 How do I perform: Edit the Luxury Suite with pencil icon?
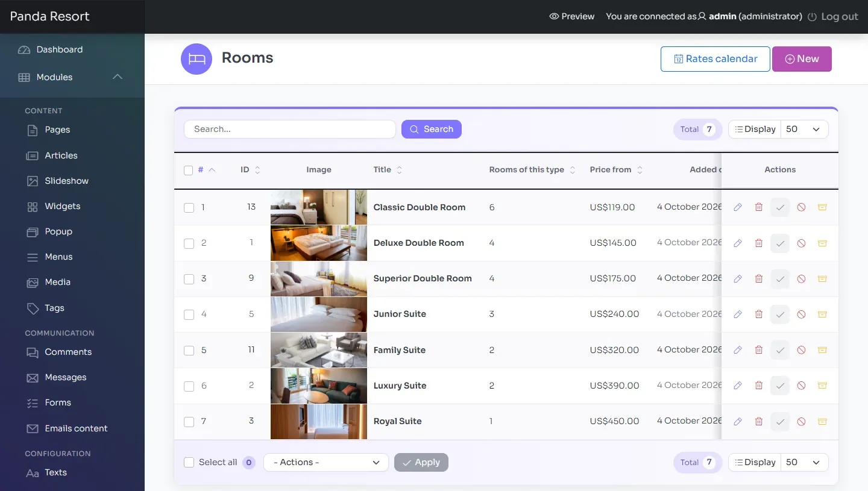[x=738, y=386]
